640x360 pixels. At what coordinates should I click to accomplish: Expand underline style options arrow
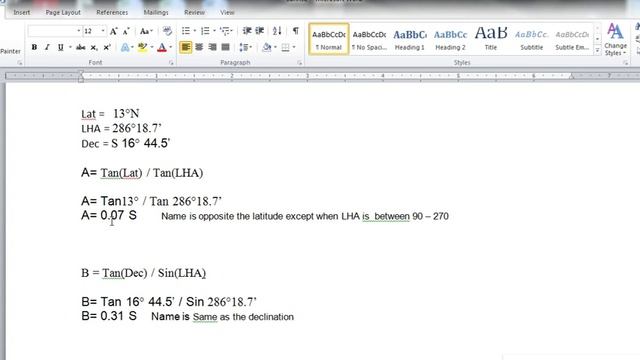click(x=70, y=47)
